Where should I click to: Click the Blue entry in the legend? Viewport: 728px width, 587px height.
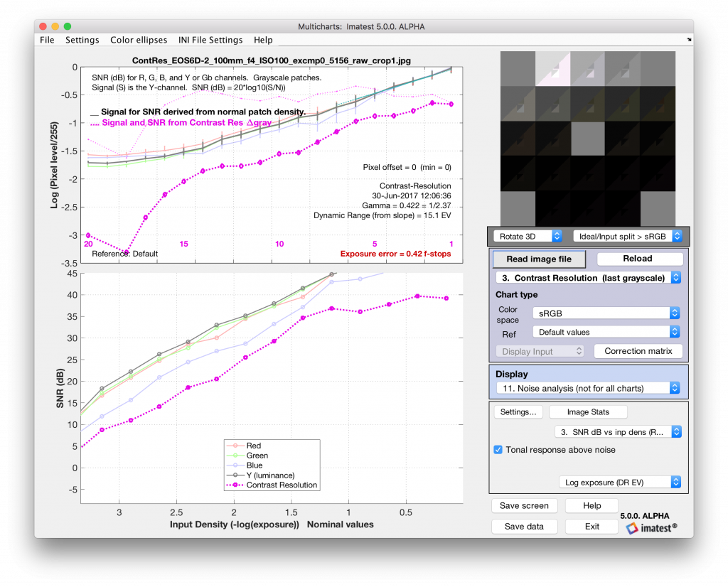[255, 465]
